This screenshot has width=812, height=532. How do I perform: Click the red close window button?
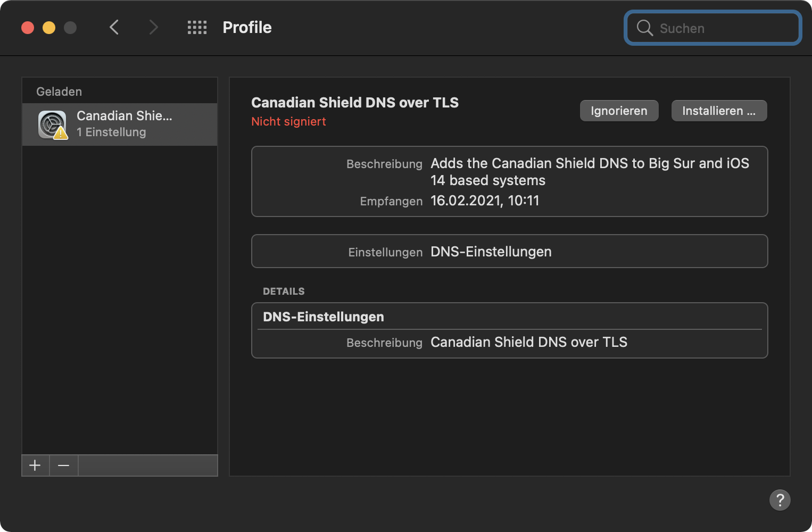(28, 28)
